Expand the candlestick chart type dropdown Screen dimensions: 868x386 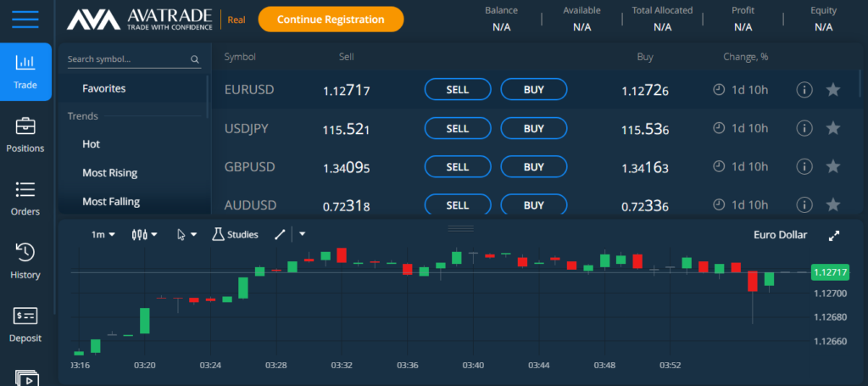point(145,234)
